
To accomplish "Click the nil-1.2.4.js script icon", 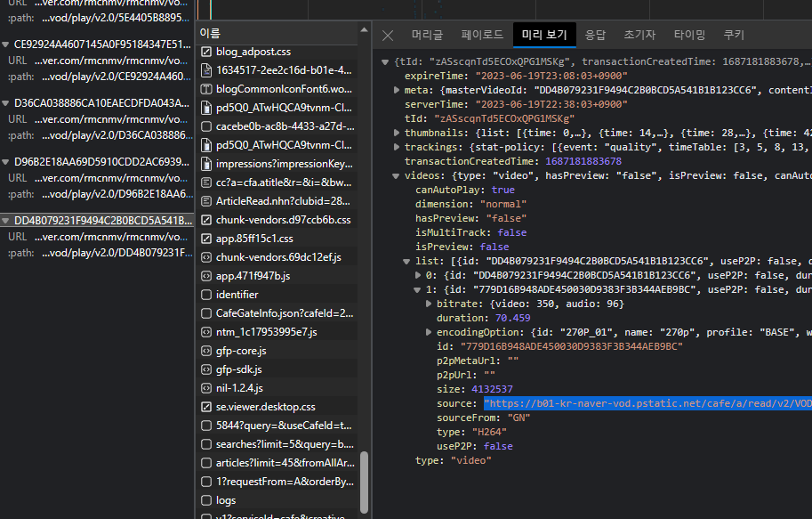I will point(206,388).
